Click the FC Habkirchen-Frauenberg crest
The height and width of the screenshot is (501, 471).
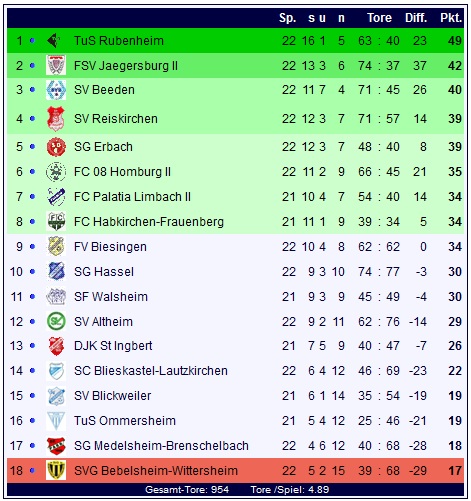(56, 221)
